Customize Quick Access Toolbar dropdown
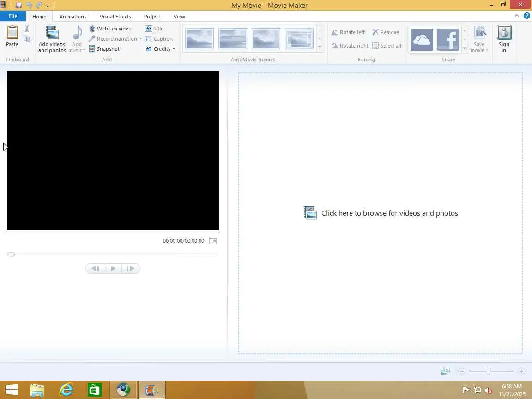 point(48,6)
